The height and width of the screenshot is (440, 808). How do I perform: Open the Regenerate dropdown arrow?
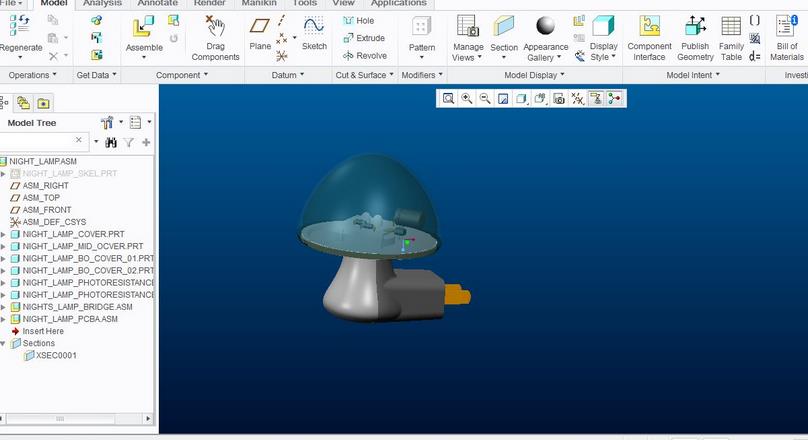tap(20, 57)
